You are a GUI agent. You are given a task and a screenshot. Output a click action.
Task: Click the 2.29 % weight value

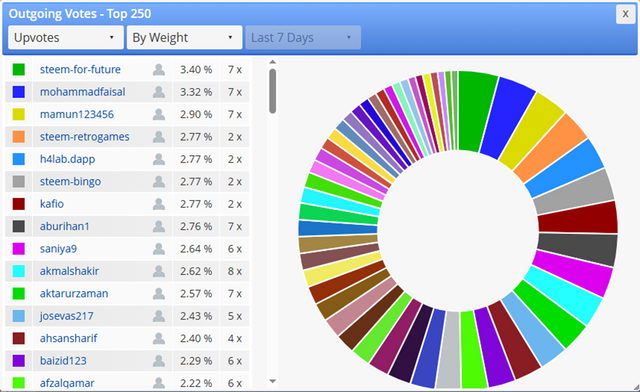(x=196, y=361)
